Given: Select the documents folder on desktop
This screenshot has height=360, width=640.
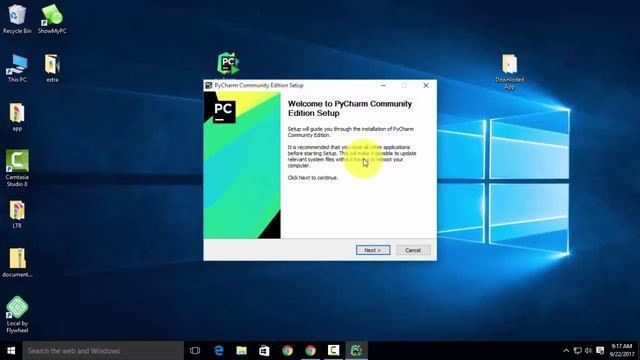Looking at the screenshot, I should (x=17, y=263).
